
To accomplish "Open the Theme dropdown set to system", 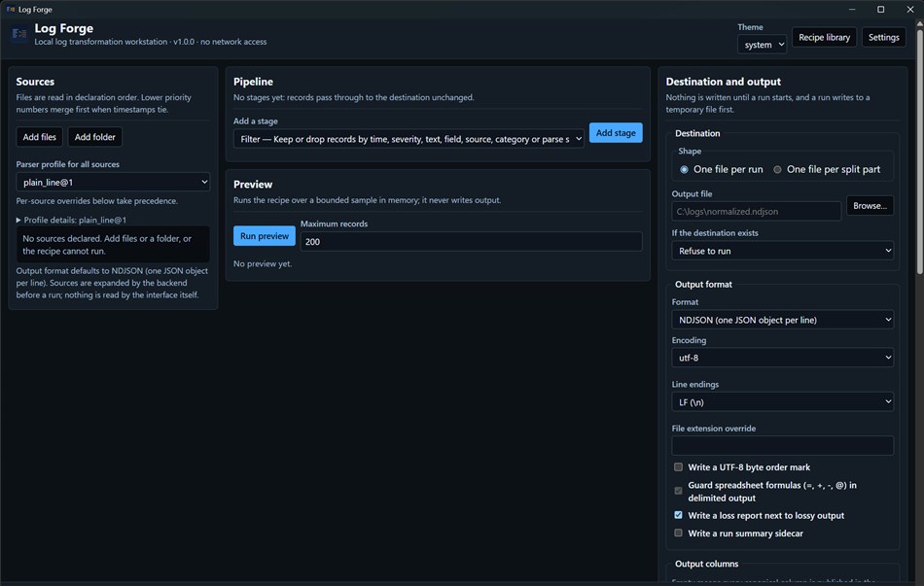I will tap(762, 45).
